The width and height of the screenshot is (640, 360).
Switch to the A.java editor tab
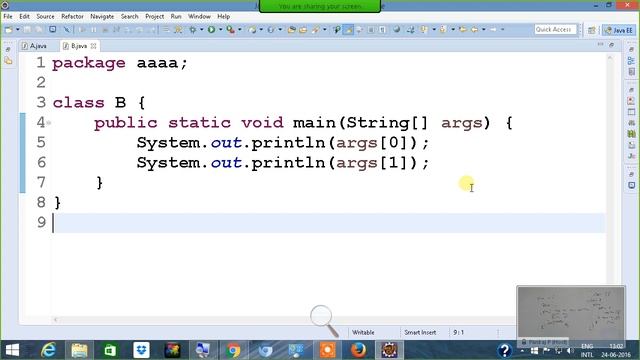[35, 46]
